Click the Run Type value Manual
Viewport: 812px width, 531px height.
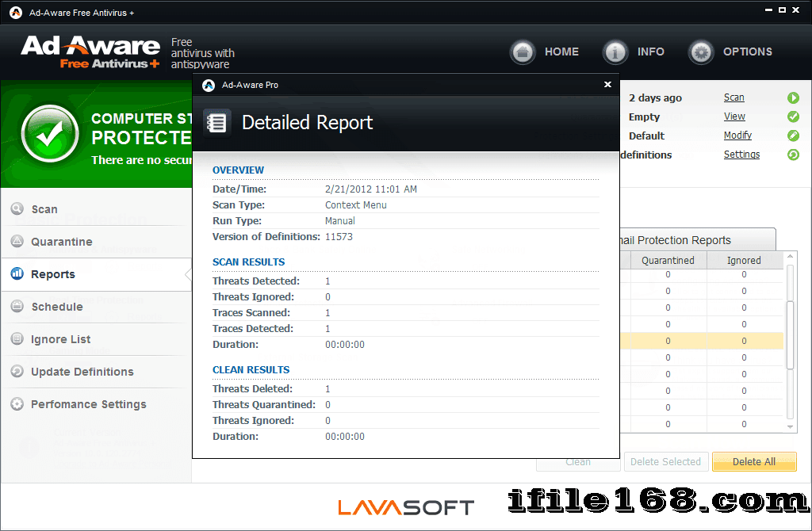[339, 221]
